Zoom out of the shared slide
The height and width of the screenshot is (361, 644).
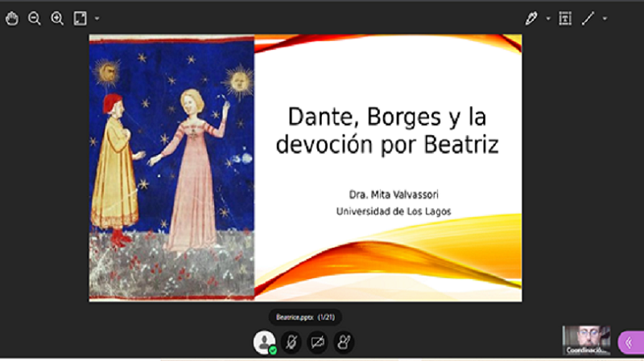[35, 18]
